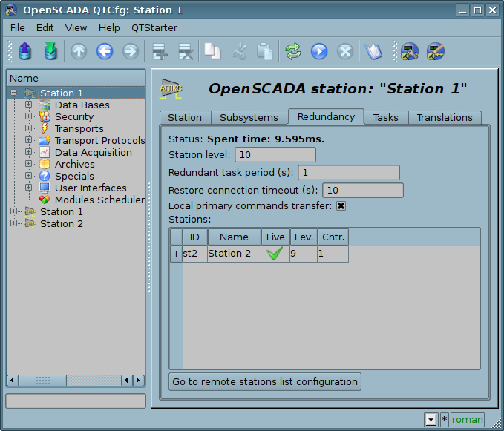
Task: Select the Modules Scheduler tree item
Action: pos(99,200)
